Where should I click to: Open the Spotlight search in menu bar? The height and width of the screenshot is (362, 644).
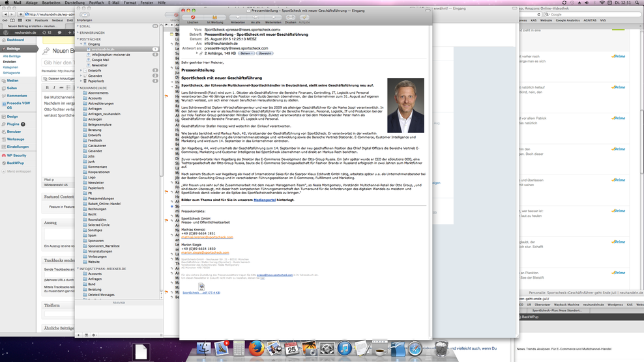tap(637, 3)
